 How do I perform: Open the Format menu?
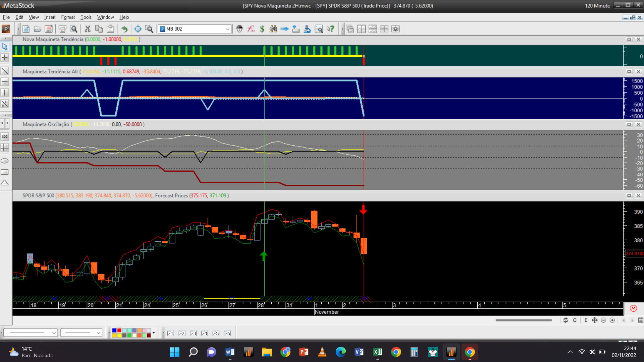(68, 17)
